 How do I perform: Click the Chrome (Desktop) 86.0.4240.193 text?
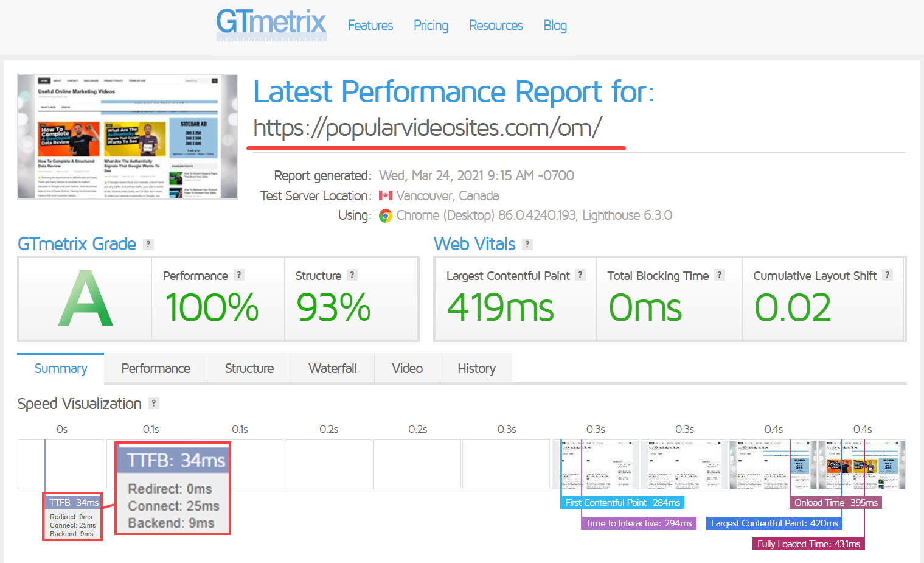[x=487, y=215]
